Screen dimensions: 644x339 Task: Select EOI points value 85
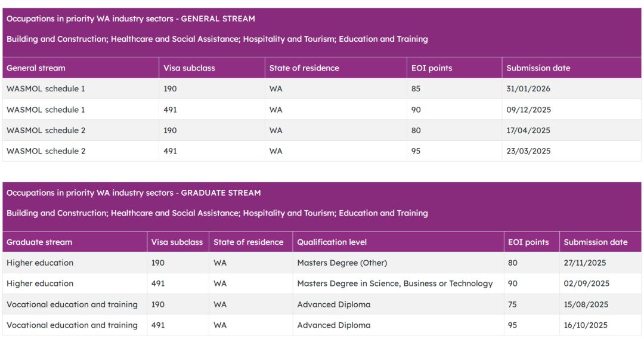pos(416,89)
